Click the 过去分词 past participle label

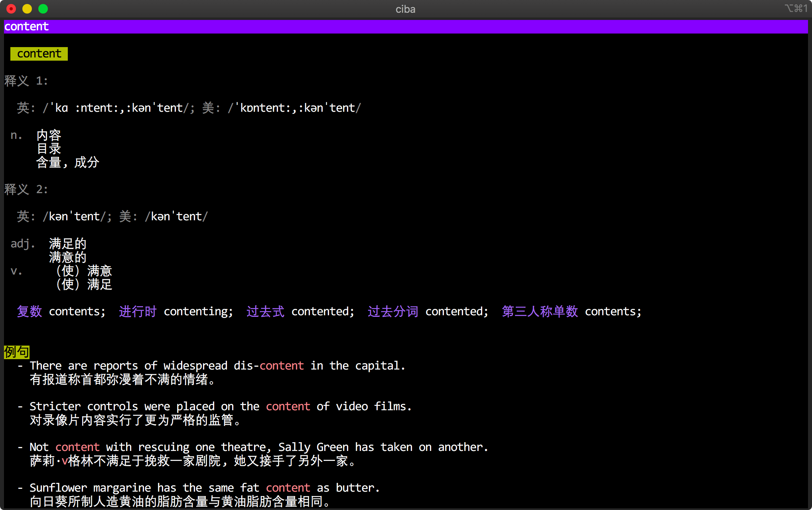[393, 312]
